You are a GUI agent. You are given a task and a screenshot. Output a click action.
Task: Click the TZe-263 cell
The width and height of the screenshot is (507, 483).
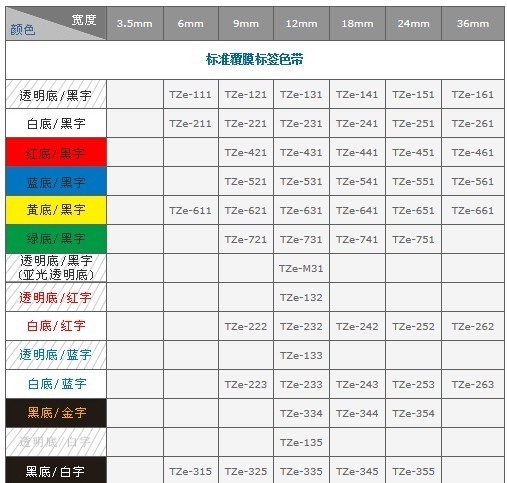point(473,384)
